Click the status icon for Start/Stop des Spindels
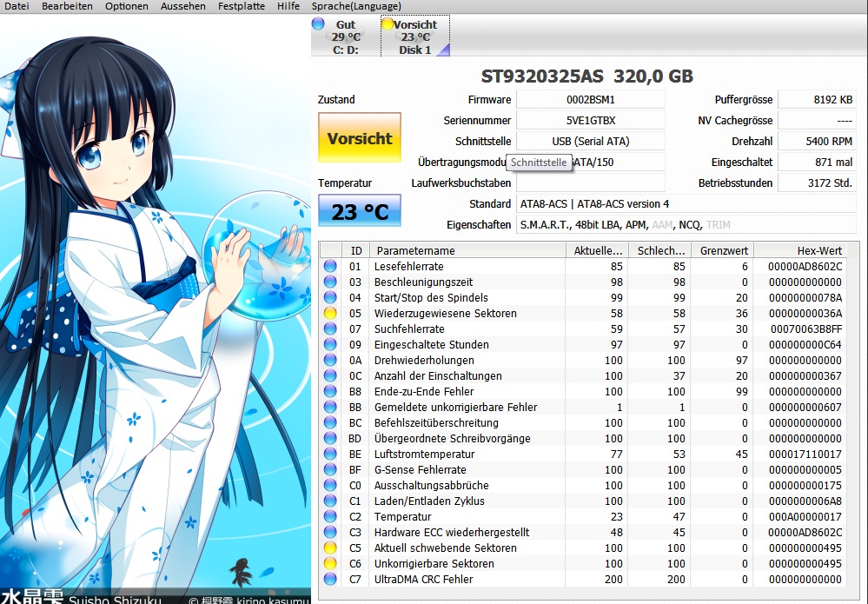Viewport: 868px width, 604px height. 330,297
